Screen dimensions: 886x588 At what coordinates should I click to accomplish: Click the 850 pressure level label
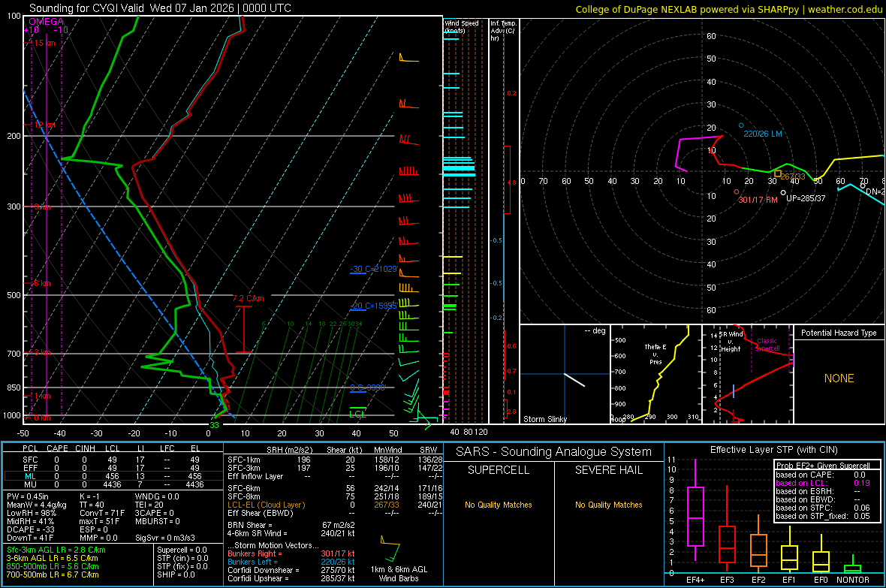14,387
